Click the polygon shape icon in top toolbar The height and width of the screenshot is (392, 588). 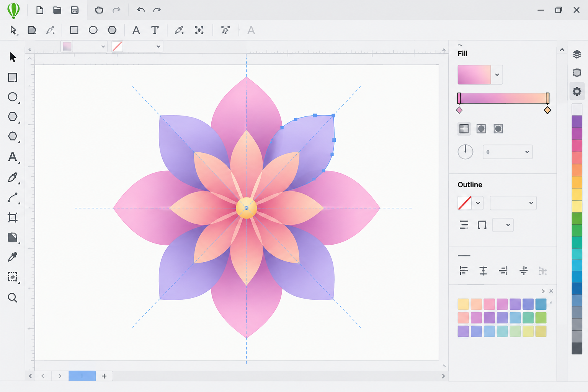(x=112, y=30)
